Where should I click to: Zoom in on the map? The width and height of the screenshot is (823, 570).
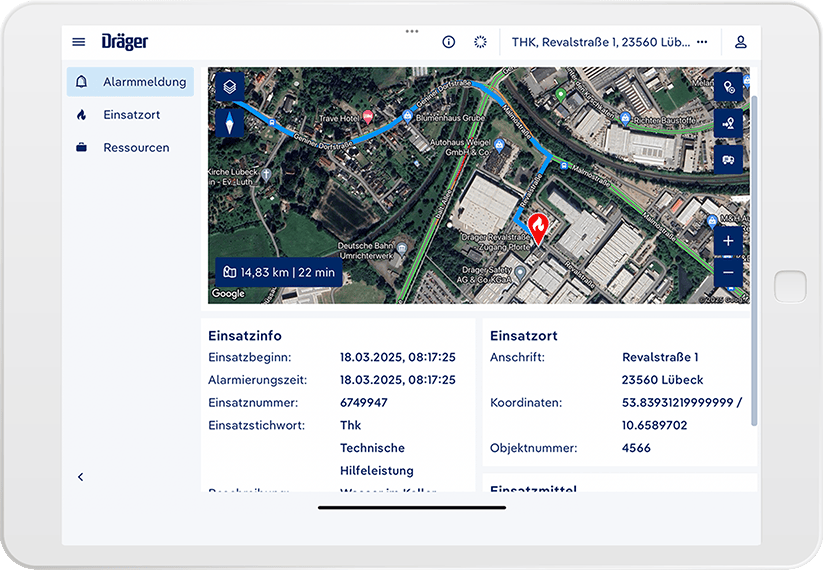coord(728,241)
